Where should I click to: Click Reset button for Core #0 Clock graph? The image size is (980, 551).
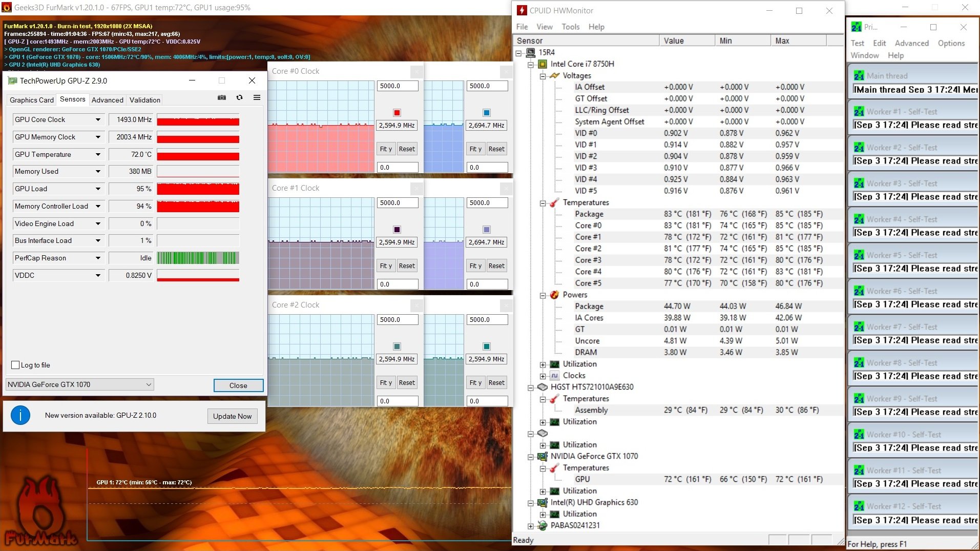(407, 149)
